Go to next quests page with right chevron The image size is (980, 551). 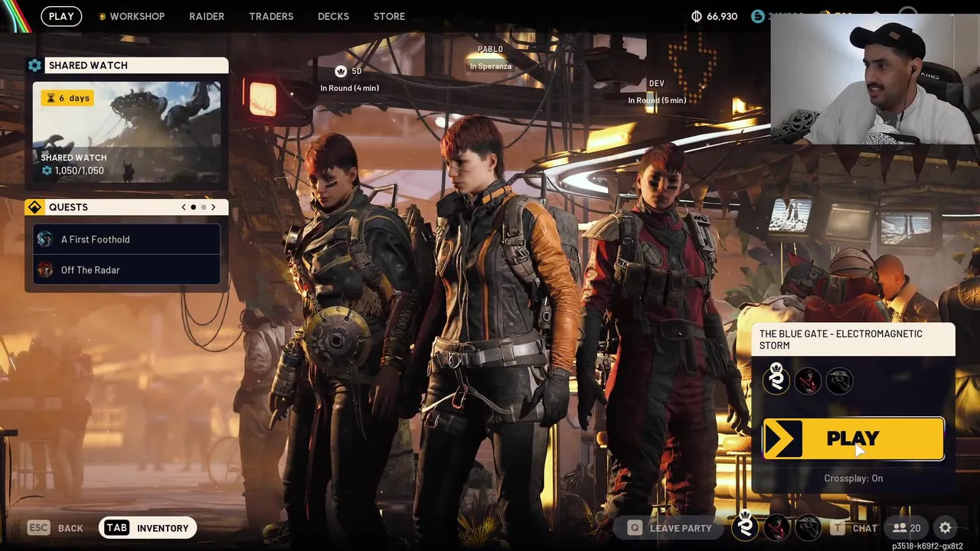[x=214, y=207]
